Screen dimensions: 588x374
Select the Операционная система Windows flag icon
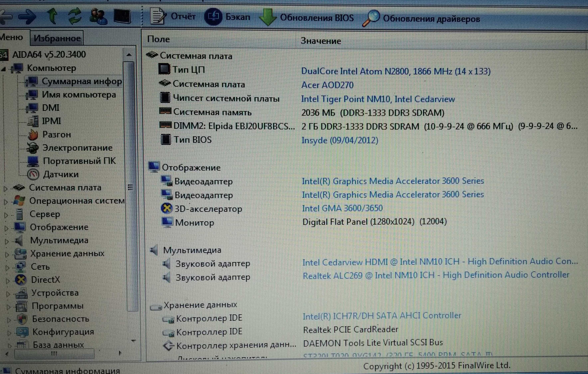point(19,201)
